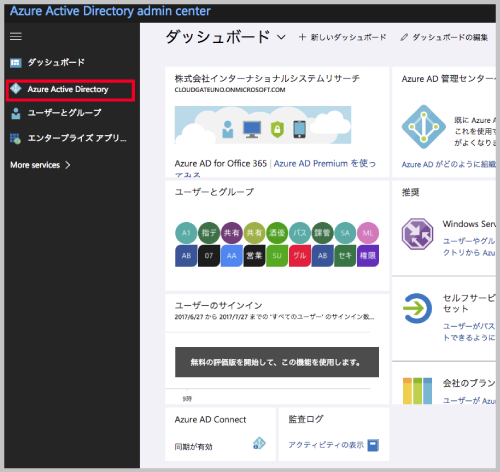Select the 07 group tile
The width and height of the screenshot is (500, 472).
click(x=209, y=256)
